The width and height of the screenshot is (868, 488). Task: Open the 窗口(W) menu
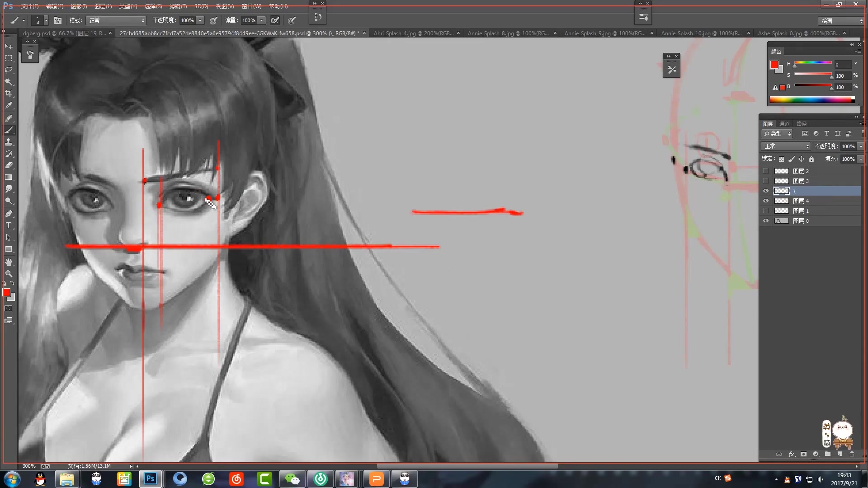click(252, 6)
